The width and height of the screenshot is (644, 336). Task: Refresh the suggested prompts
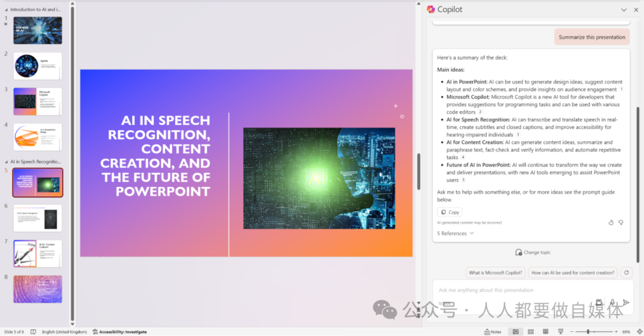click(626, 273)
